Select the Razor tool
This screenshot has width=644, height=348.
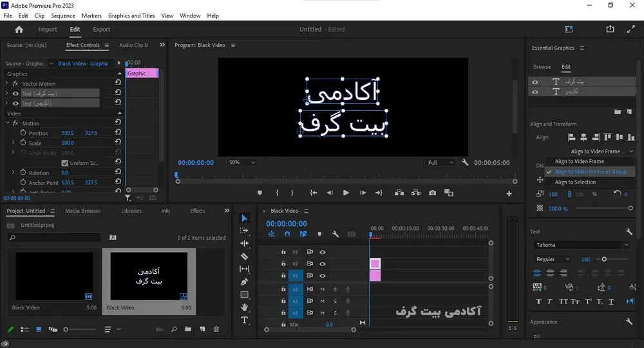(x=244, y=256)
